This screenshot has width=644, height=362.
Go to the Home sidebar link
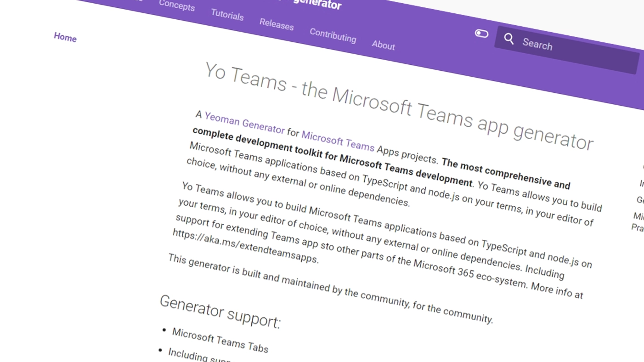pos(65,37)
